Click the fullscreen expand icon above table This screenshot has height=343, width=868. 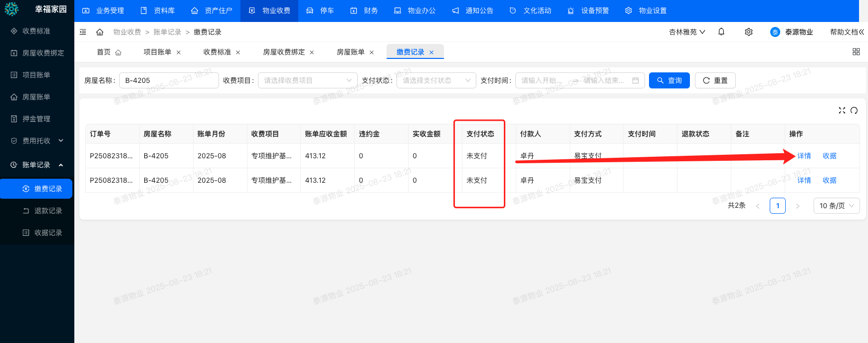click(842, 110)
